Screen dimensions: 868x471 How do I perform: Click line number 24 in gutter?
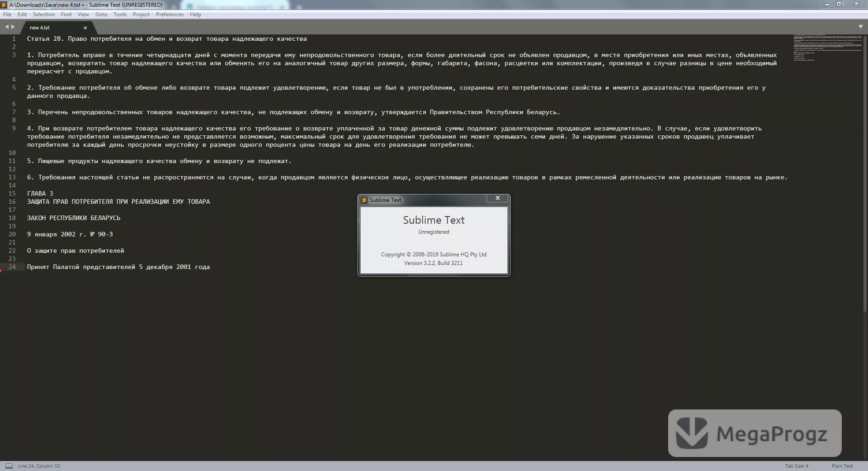(x=12, y=266)
